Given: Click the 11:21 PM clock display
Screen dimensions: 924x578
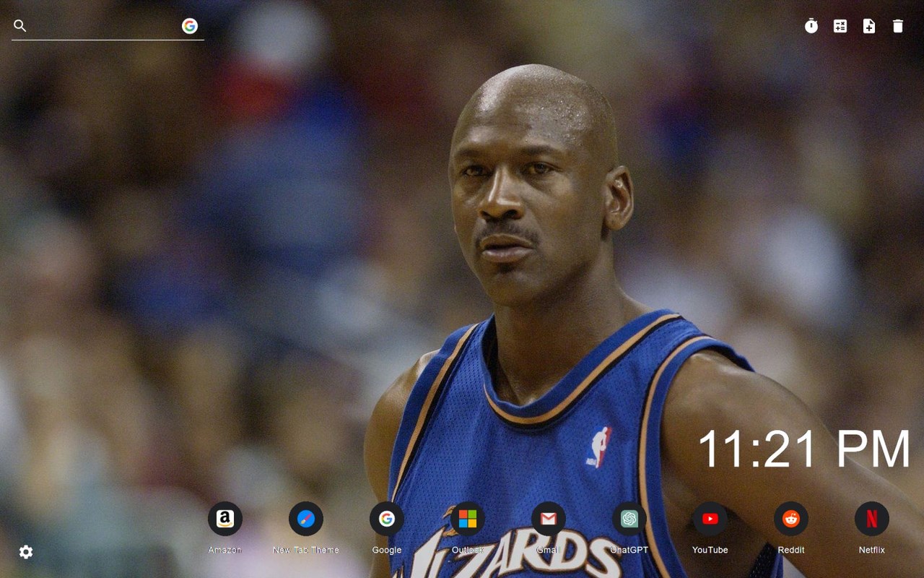Looking at the screenshot, I should pyautogui.click(x=804, y=449).
